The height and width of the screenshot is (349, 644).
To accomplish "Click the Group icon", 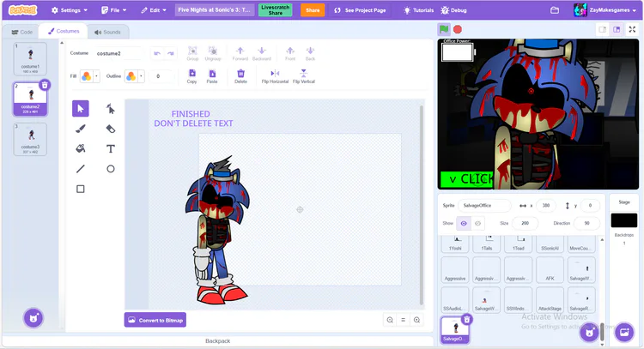I will [x=192, y=53].
